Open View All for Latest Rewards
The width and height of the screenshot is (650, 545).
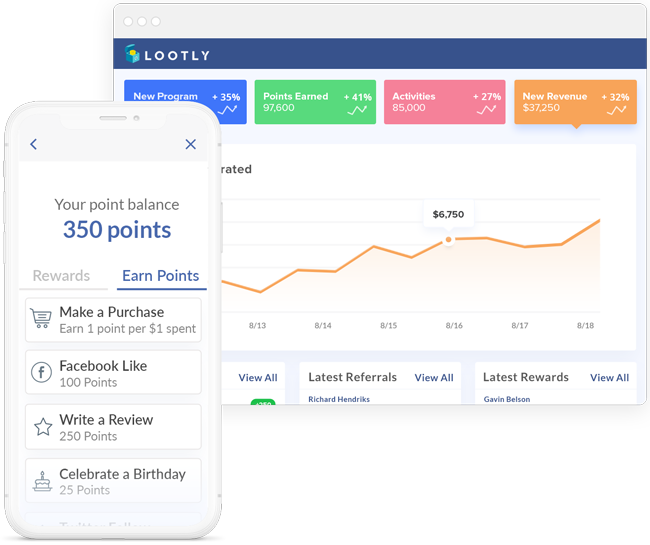(609, 378)
